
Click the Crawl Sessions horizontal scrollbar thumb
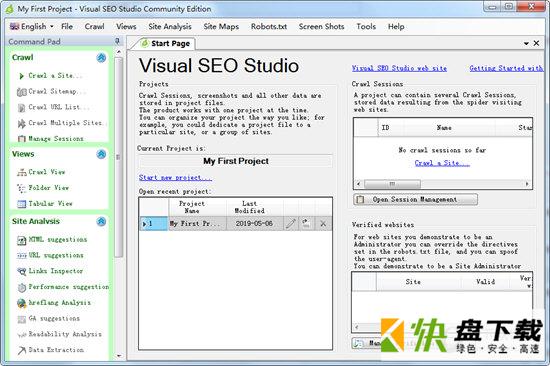tap(392, 184)
